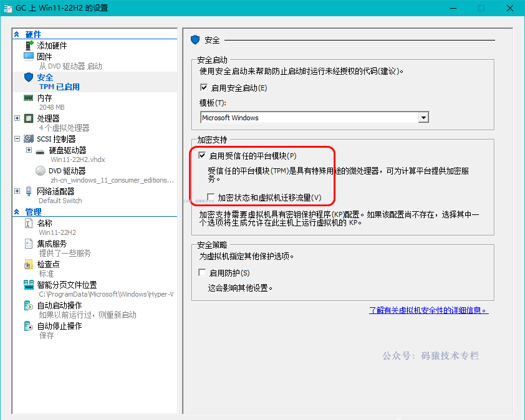
Task: Toggle 启用安全启动(E) checkbox
Action: [x=203, y=88]
